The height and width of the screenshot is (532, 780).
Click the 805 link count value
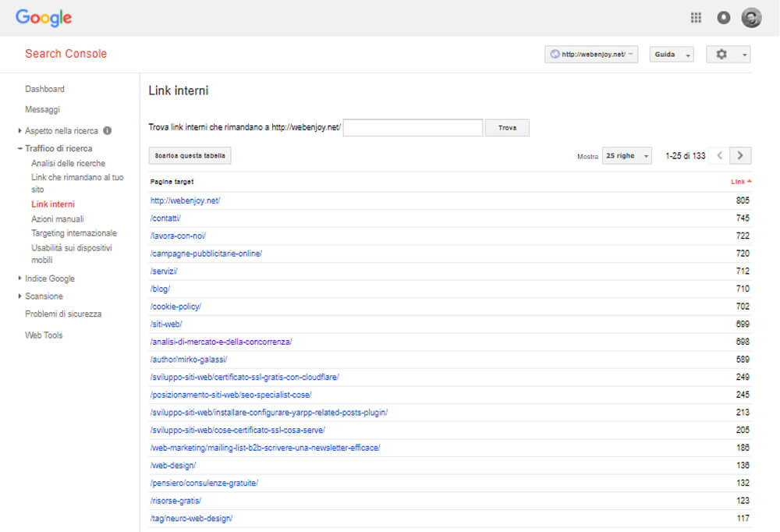pyautogui.click(x=743, y=200)
